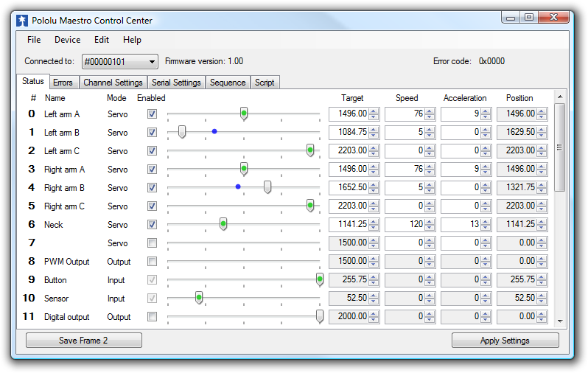Click the Left arm C target input field
588x373 pixels.
click(x=349, y=150)
